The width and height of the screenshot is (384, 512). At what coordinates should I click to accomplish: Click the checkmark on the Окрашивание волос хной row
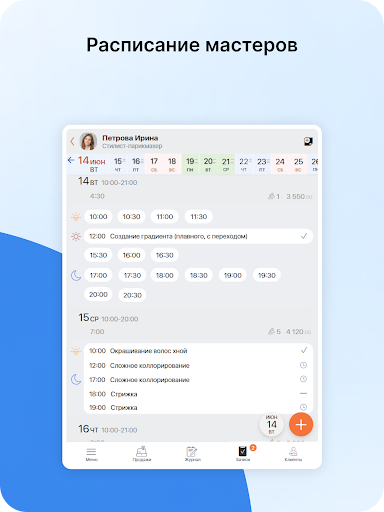(x=304, y=350)
